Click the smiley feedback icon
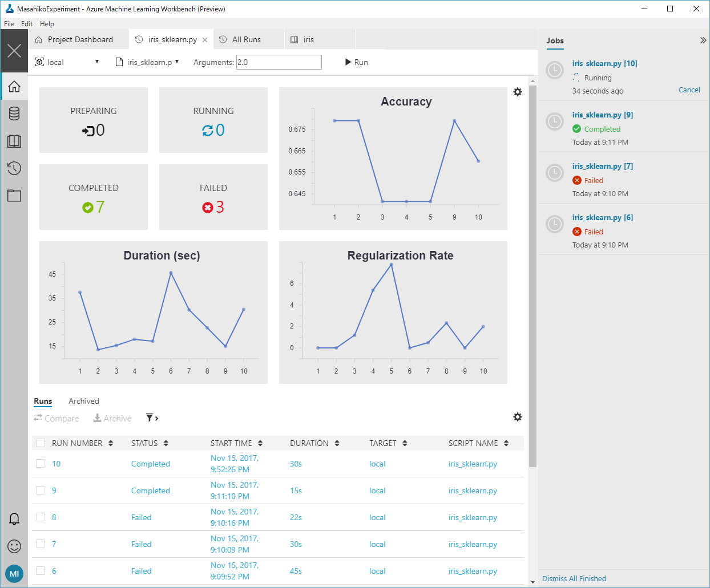This screenshot has width=710, height=588. coord(14,546)
